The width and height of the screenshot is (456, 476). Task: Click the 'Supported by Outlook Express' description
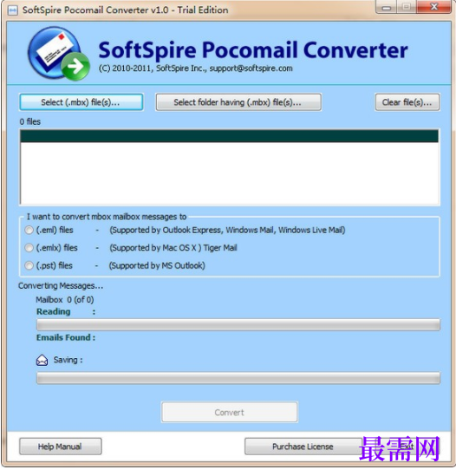point(227,230)
